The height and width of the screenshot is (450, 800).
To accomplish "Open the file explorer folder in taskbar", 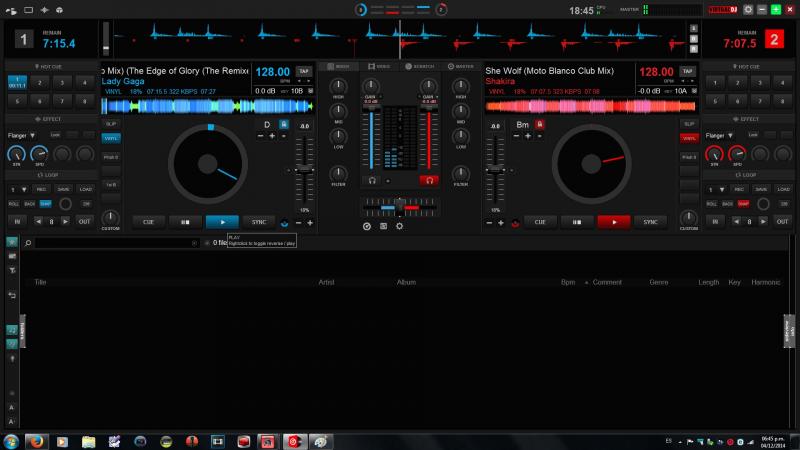I will [88, 441].
